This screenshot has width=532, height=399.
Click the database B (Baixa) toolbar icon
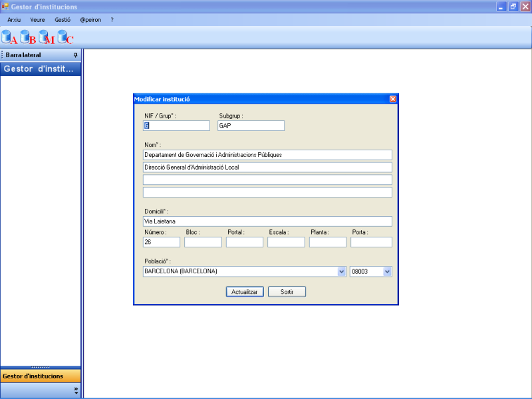click(x=27, y=37)
